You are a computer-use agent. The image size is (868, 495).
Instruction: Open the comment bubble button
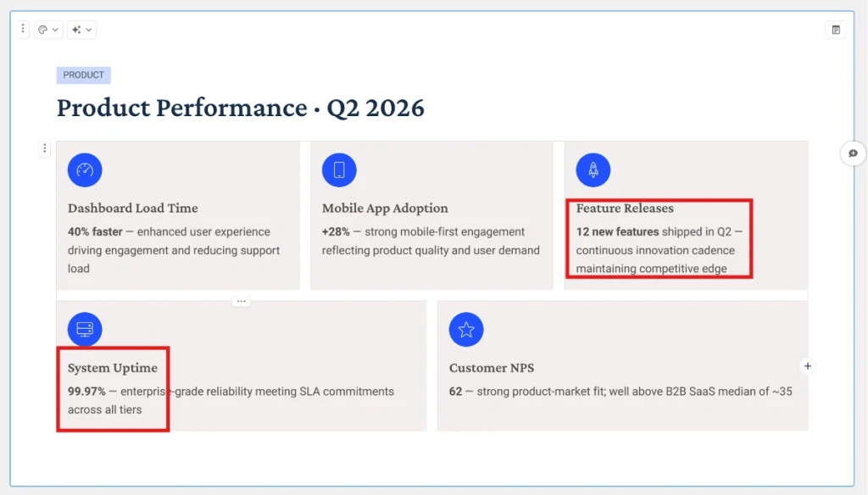click(x=853, y=153)
